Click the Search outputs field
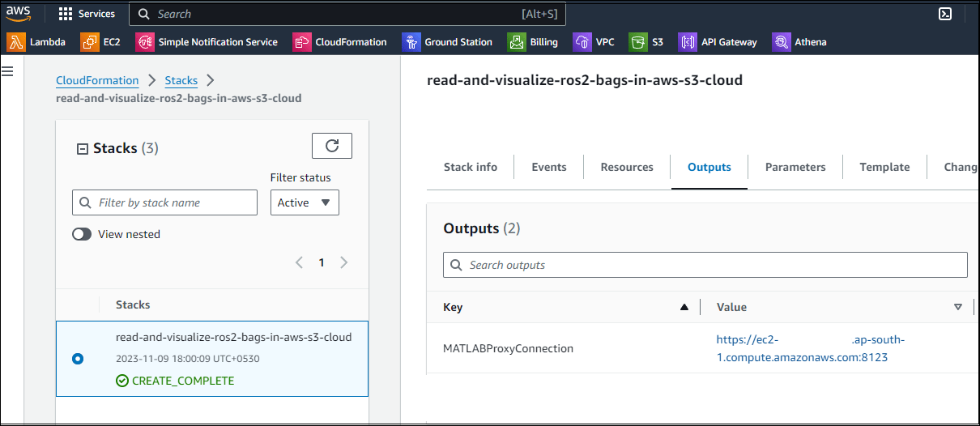Image resolution: width=980 pixels, height=426 pixels. (705, 265)
